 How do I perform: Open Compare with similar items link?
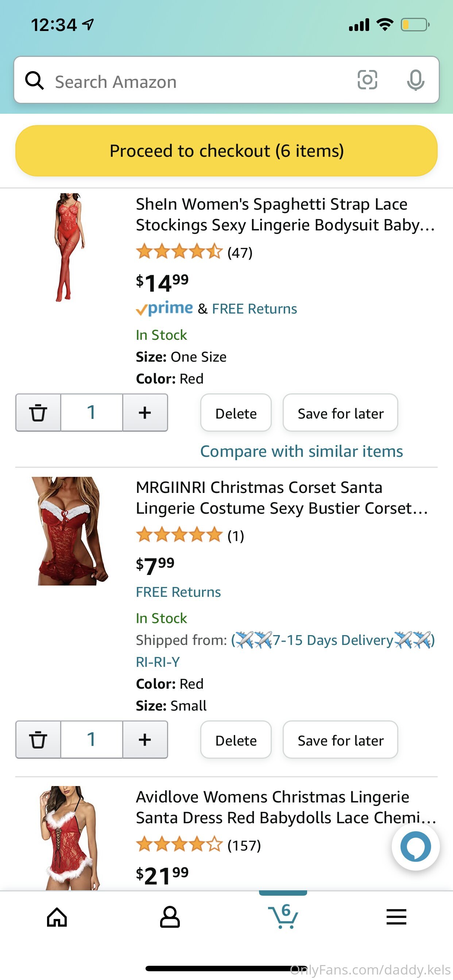[302, 452]
